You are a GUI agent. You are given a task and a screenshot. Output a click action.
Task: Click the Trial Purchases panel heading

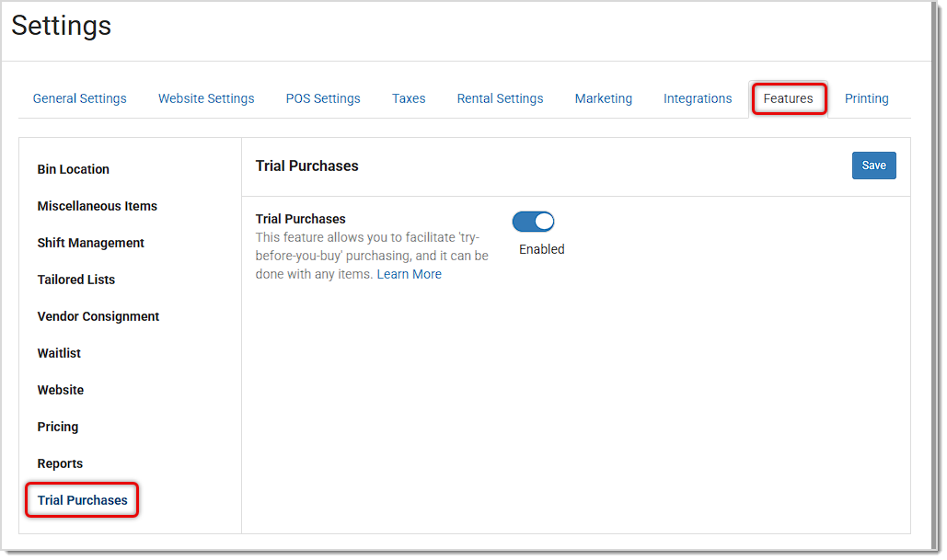[x=306, y=166]
